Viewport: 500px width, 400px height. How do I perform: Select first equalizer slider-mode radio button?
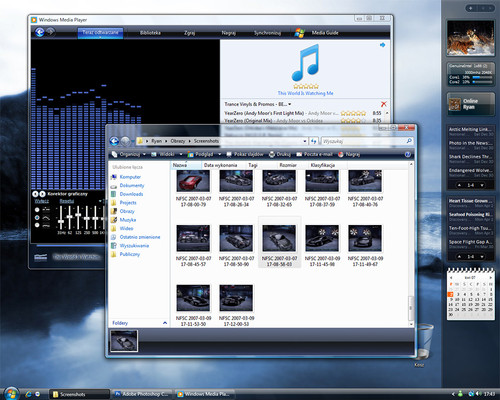pos(37,209)
